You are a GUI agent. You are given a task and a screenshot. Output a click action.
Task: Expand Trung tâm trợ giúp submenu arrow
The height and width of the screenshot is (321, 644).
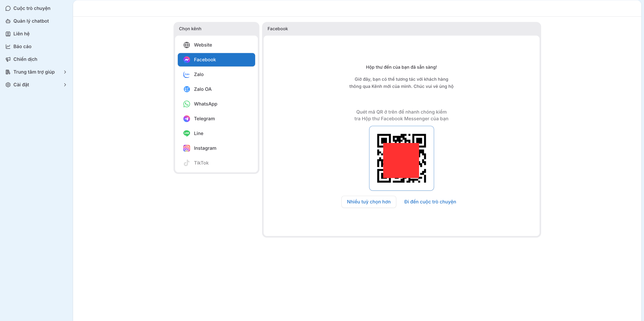pos(65,72)
